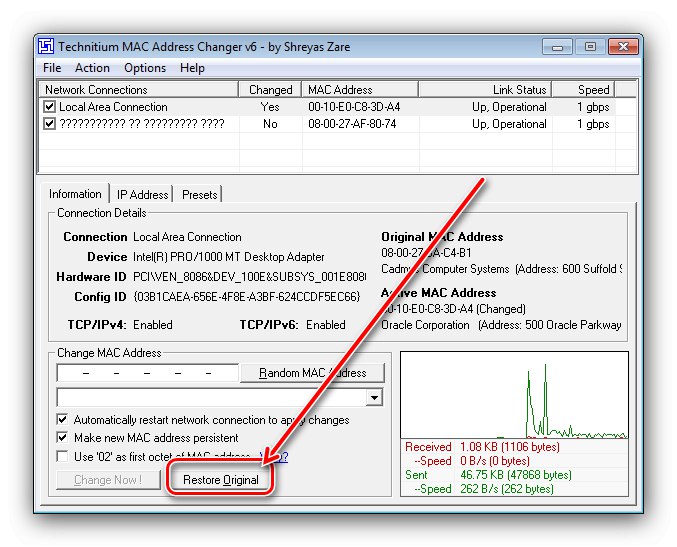Viewport: 677px width, 547px height.
Task: Click Intel(R) PRO/1000 MT Desktop Adapter text
Action: click(x=228, y=257)
